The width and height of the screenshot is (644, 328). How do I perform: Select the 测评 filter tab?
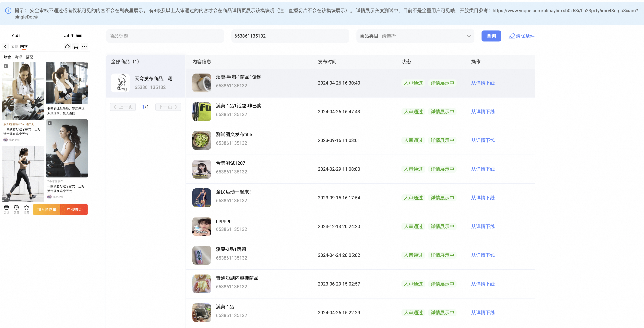[18, 57]
